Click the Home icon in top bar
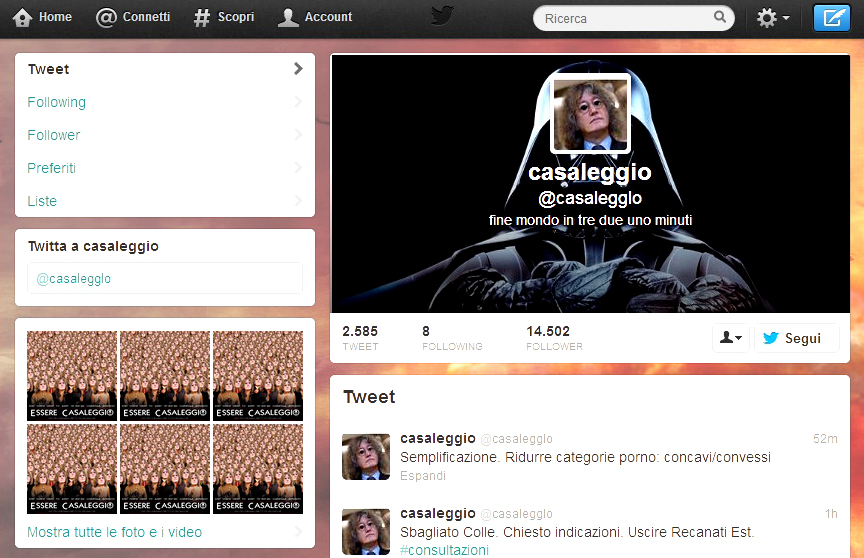Viewport: 864px width, 558px height. [x=23, y=17]
